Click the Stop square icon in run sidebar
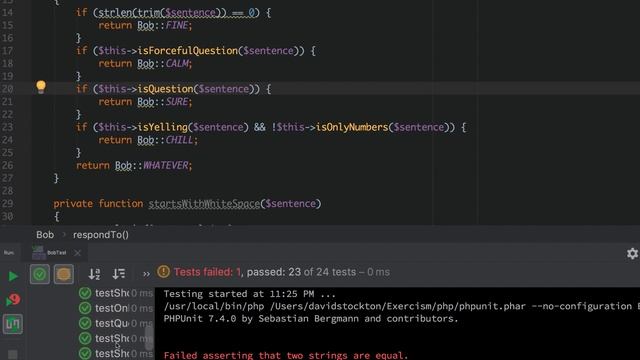The image size is (640, 360). pos(13,354)
